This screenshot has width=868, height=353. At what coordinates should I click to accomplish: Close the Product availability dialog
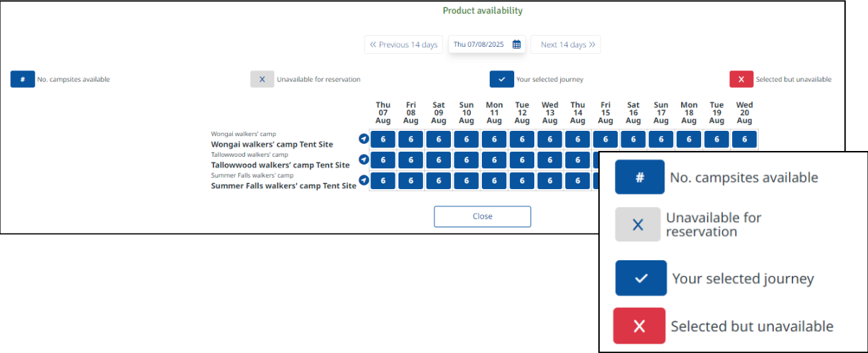(483, 216)
